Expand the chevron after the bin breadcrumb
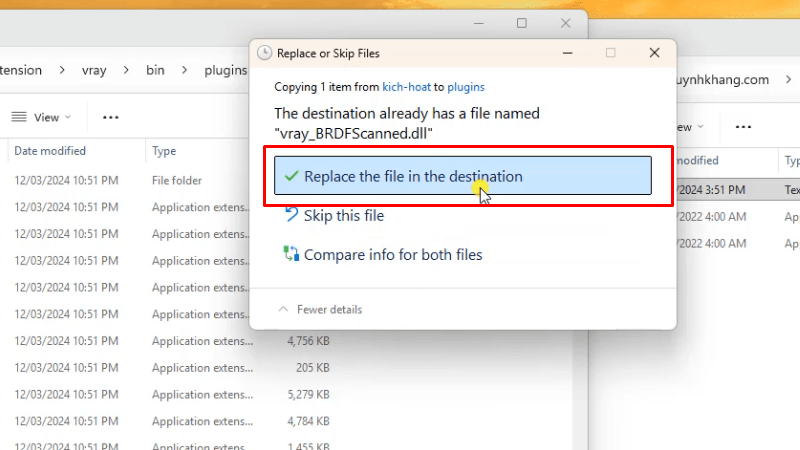Image resolution: width=800 pixels, height=450 pixels. (182, 70)
